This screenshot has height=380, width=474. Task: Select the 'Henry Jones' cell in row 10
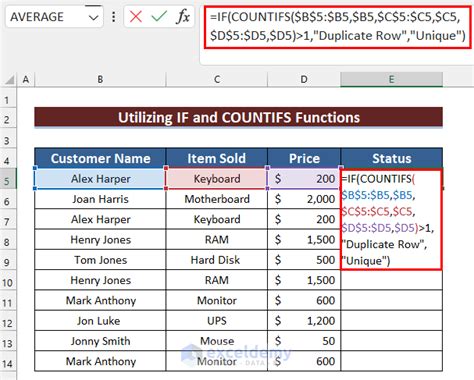pos(100,280)
